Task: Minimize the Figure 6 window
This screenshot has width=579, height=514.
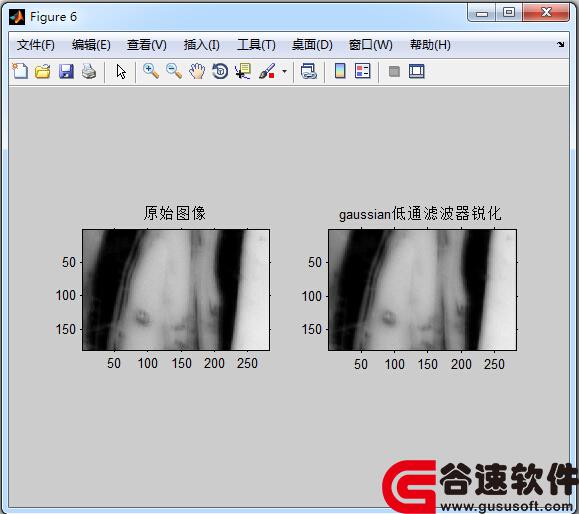Action: (x=482, y=13)
